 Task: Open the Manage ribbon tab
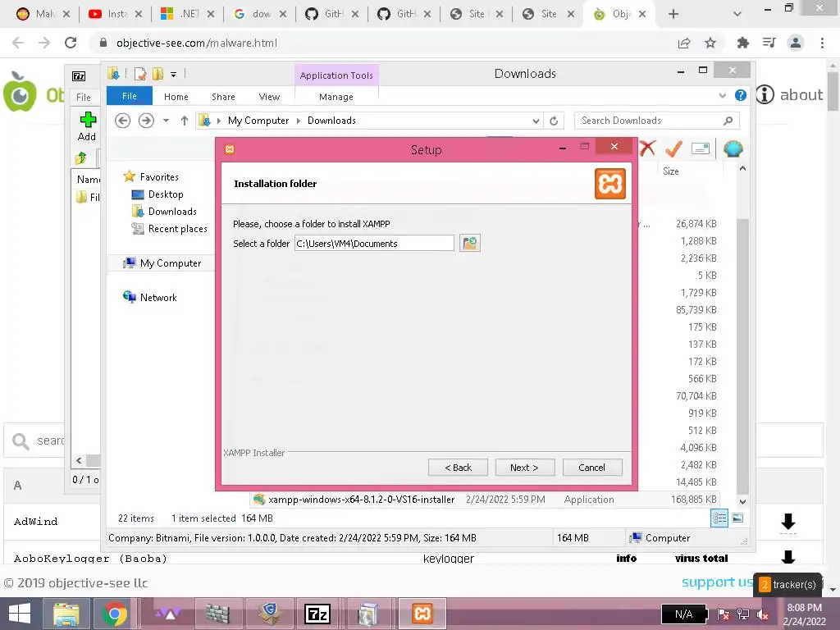(336, 97)
